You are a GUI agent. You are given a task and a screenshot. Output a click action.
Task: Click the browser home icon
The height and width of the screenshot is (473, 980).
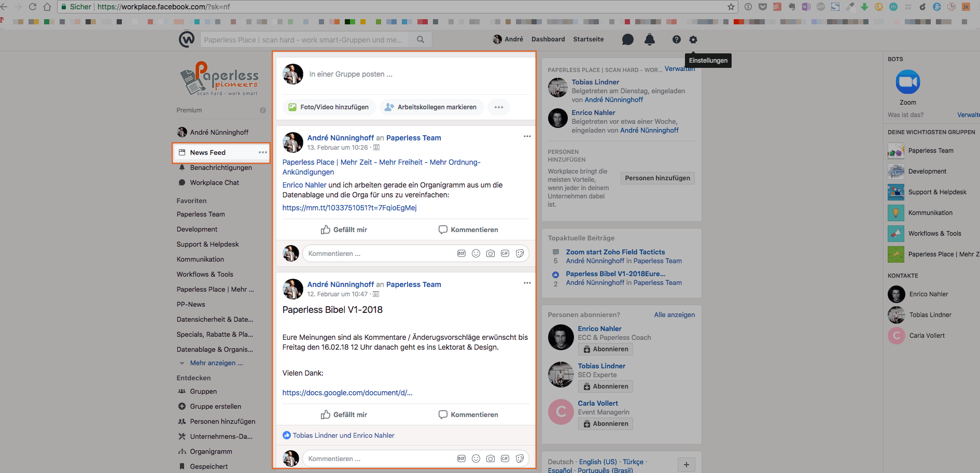[x=47, y=7]
